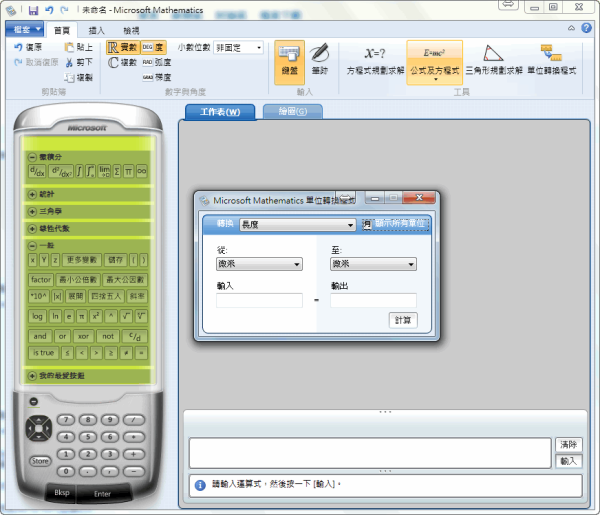The image size is (600, 515).
Task: Insert the d/dx derivative button
Action: click(x=37, y=171)
